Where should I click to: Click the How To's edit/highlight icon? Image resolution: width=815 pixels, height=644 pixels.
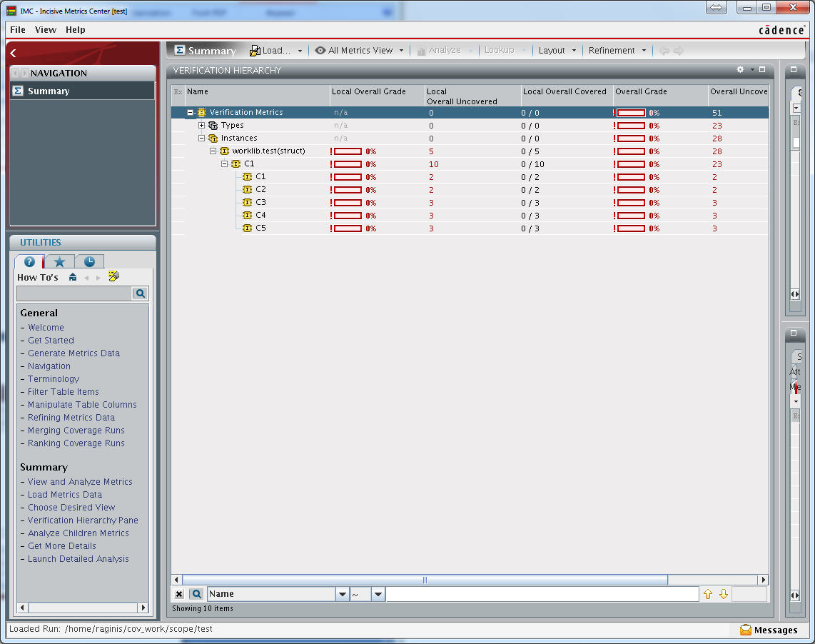114,276
